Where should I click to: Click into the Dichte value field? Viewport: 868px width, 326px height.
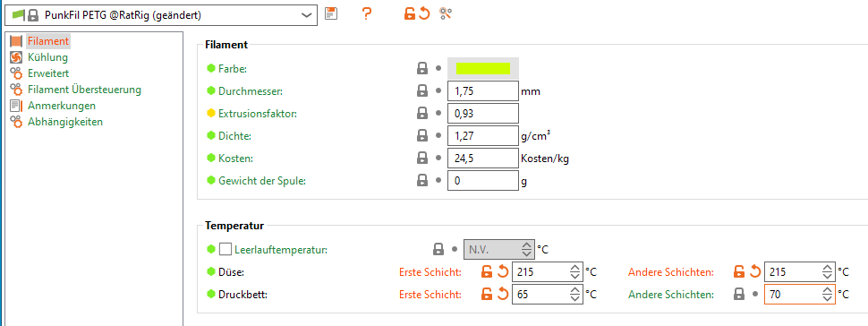(x=482, y=135)
